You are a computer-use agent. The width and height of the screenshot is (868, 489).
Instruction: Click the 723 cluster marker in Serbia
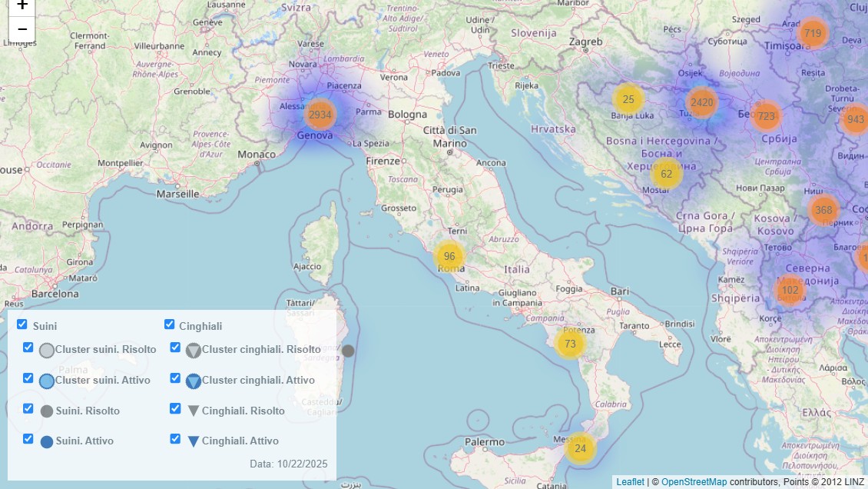pos(765,116)
